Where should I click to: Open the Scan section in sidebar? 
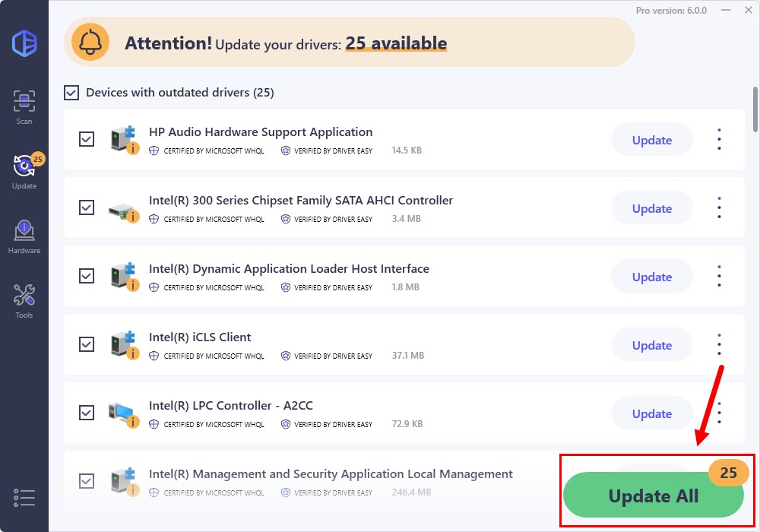pos(24,107)
